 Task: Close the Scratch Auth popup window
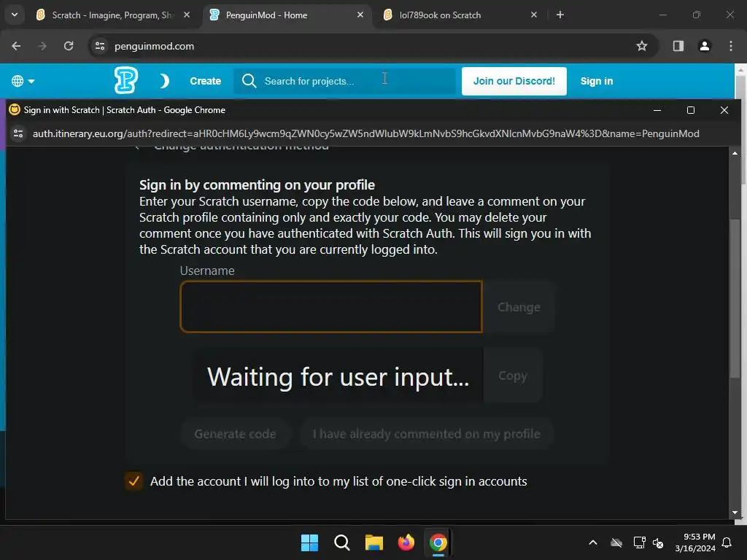point(724,110)
